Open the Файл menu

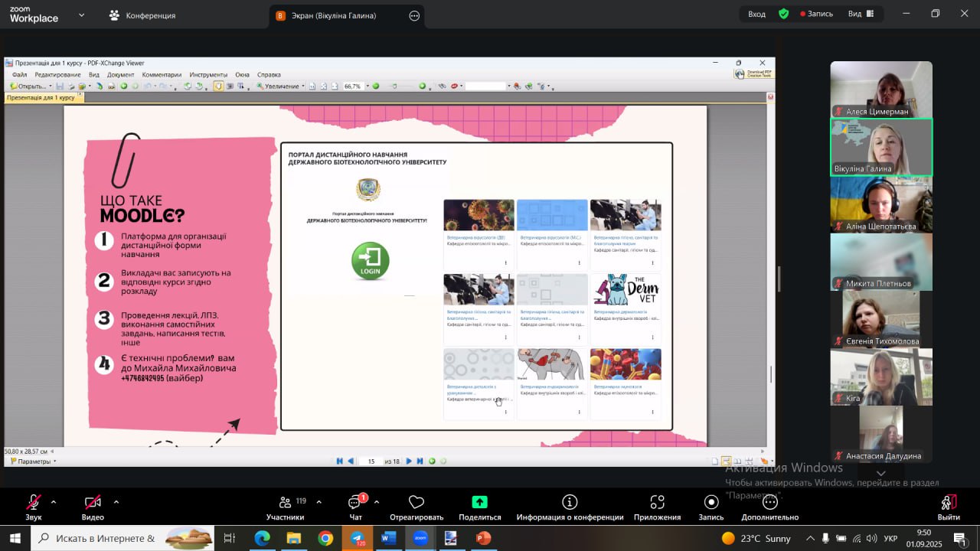point(19,75)
